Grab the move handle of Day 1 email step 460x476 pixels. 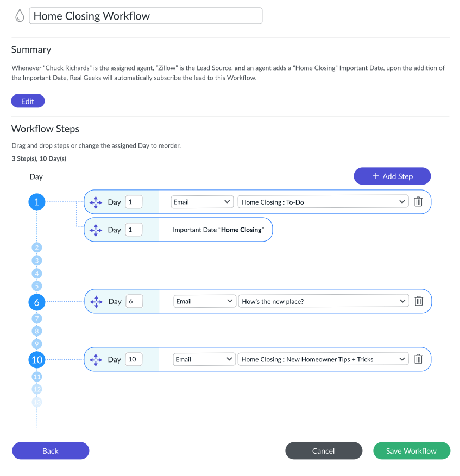point(96,202)
